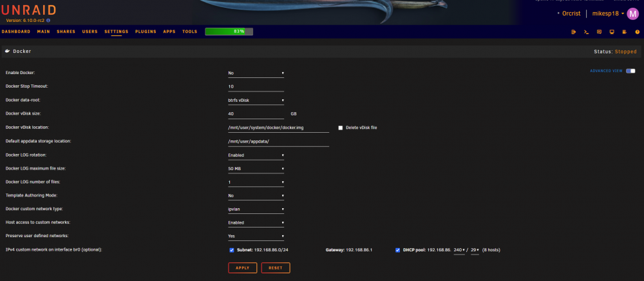Screen dimensions: 644x281
Task: Open the Tools menu
Action: click(190, 32)
